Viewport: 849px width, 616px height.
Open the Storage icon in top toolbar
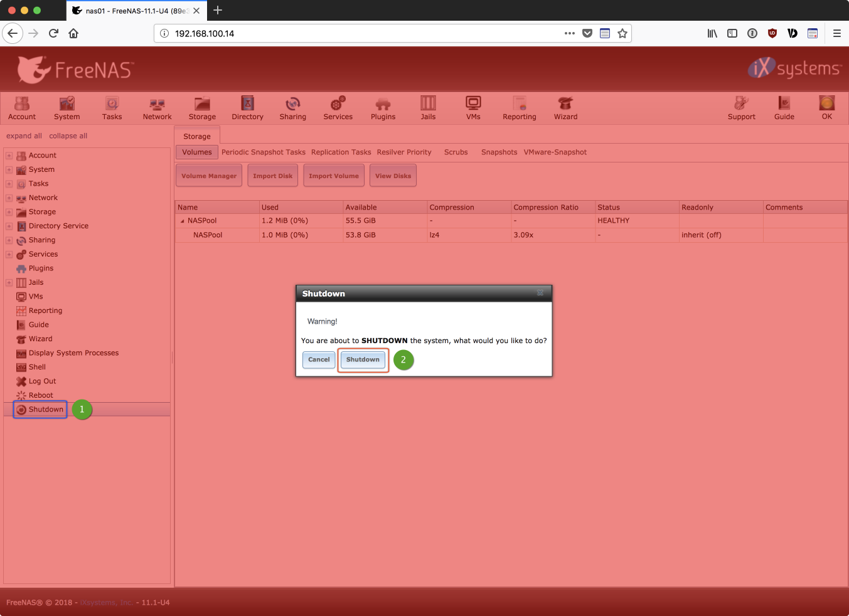(202, 108)
